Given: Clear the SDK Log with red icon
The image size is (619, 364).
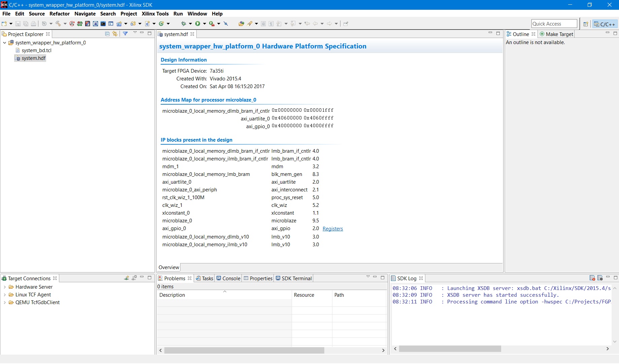Looking at the screenshot, I should click(592, 278).
